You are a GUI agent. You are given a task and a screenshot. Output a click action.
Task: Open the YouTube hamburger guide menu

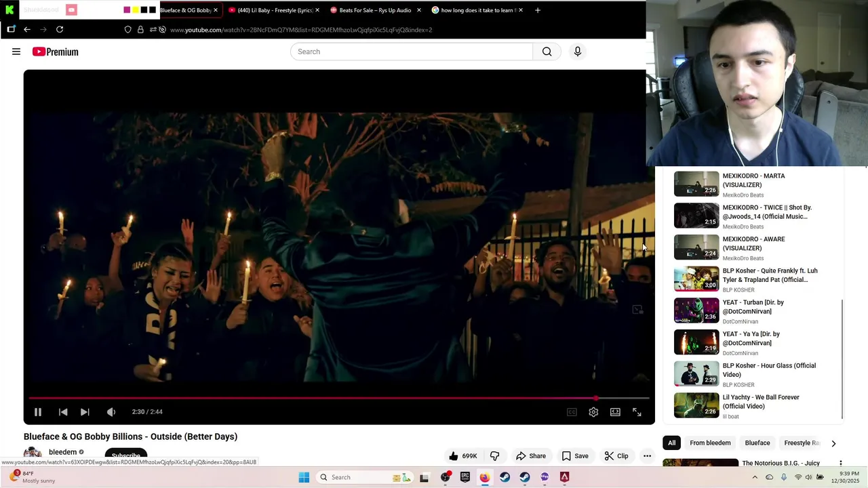coord(16,52)
